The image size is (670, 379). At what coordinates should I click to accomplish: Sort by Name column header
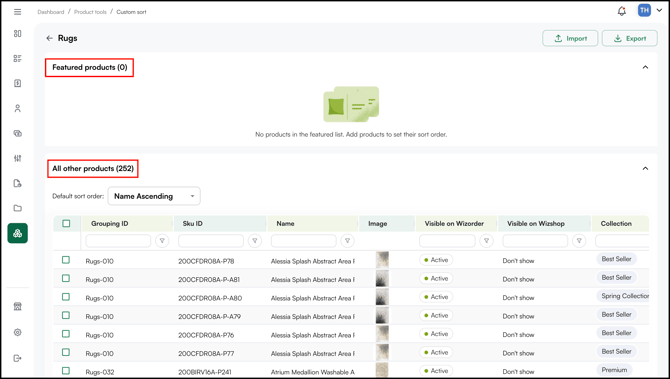pos(285,223)
